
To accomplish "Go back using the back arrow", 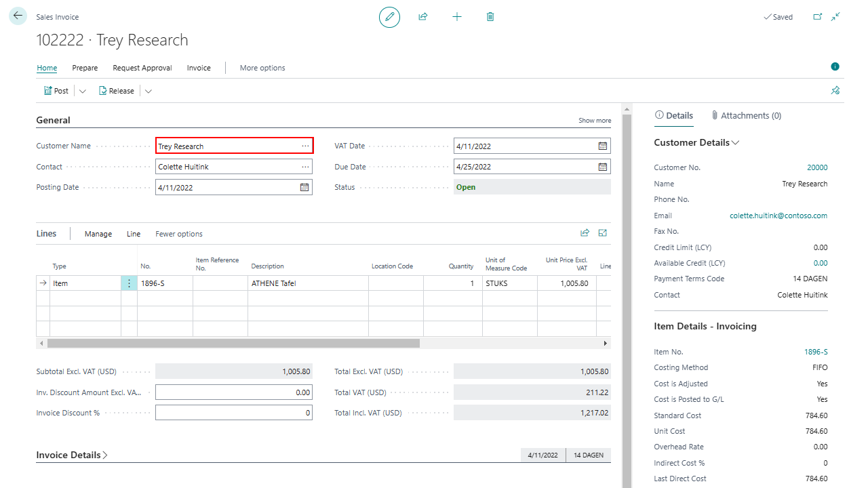I will point(18,16).
